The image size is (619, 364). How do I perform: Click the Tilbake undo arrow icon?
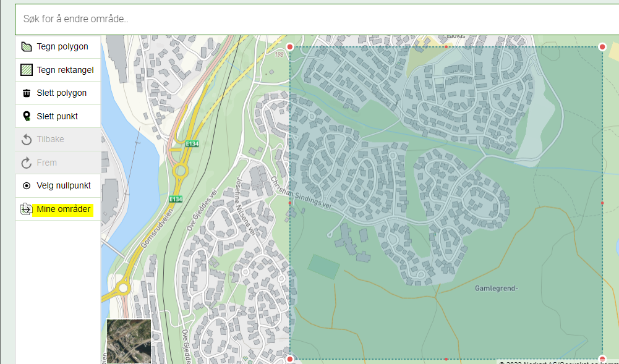click(x=27, y=139)
